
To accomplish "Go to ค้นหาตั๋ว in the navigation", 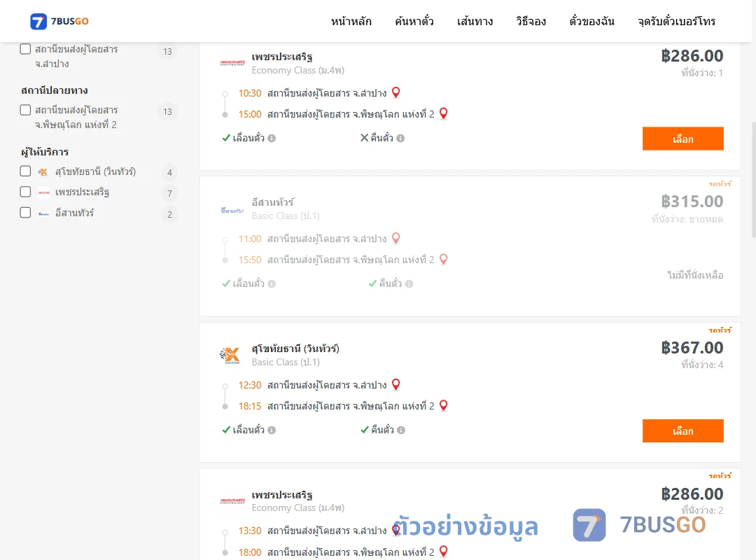I will (414, 21).
